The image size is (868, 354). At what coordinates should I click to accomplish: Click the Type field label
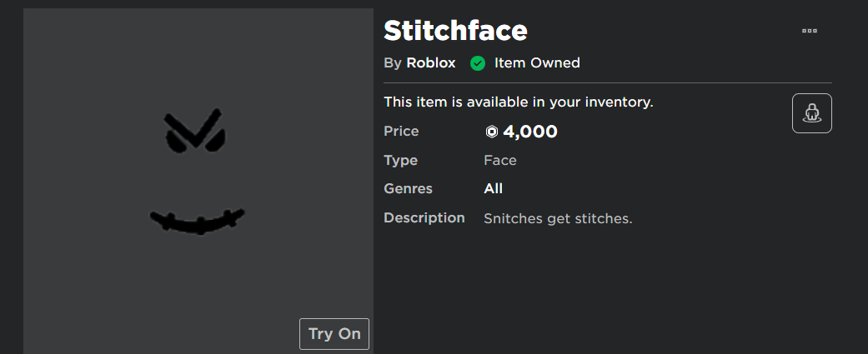pos(401,161)
